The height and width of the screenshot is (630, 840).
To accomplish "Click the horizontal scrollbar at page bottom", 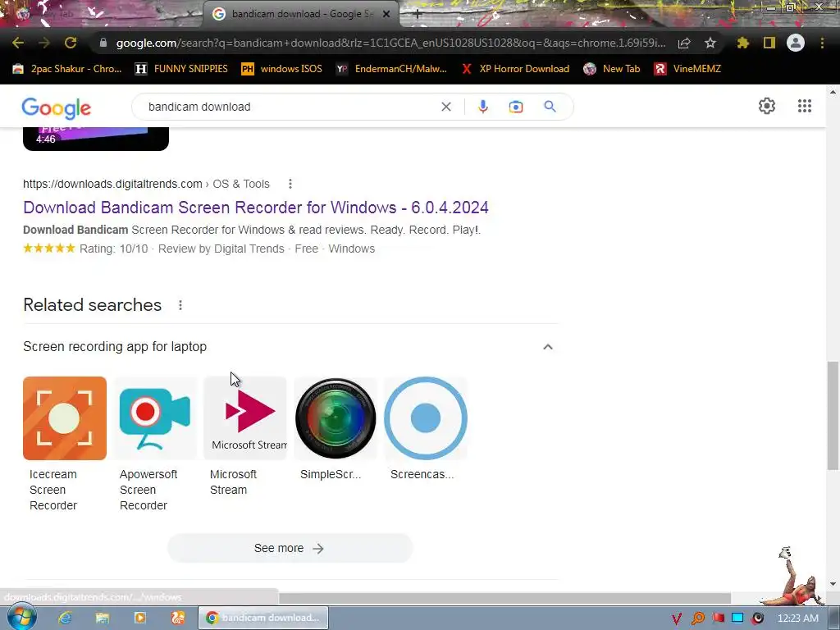I will click(x=504, y=598).
